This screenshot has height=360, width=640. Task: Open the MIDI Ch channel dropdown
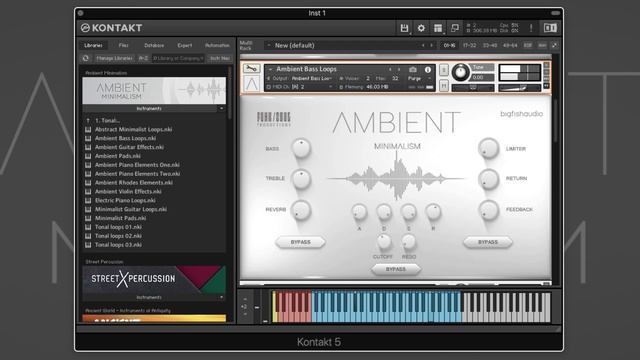pos(312,87)
